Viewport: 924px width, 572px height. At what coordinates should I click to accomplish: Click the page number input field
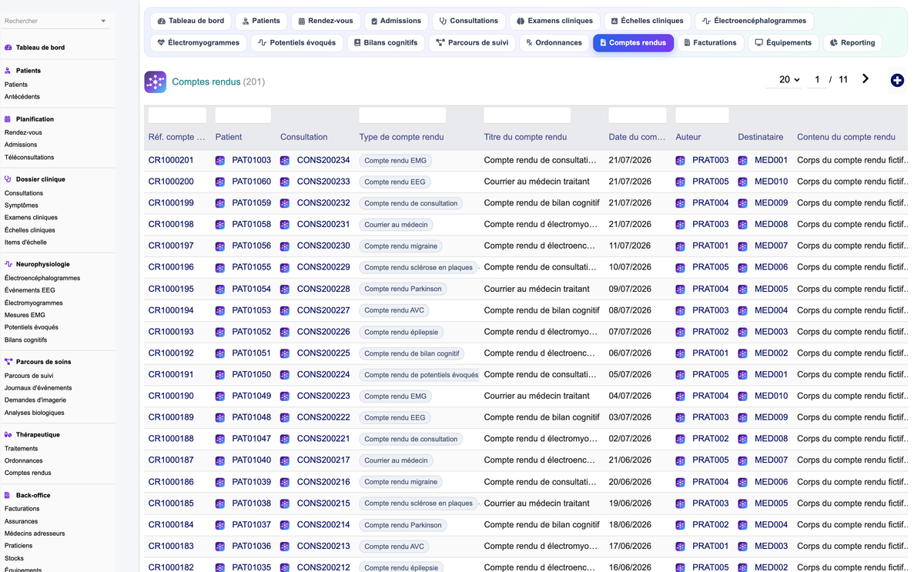click(817, 79)
